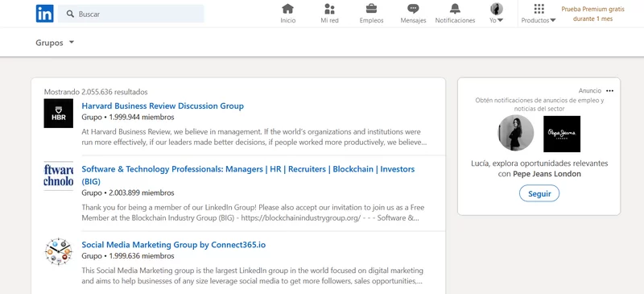Open the Empleos briefcase icon

(371, 9)
